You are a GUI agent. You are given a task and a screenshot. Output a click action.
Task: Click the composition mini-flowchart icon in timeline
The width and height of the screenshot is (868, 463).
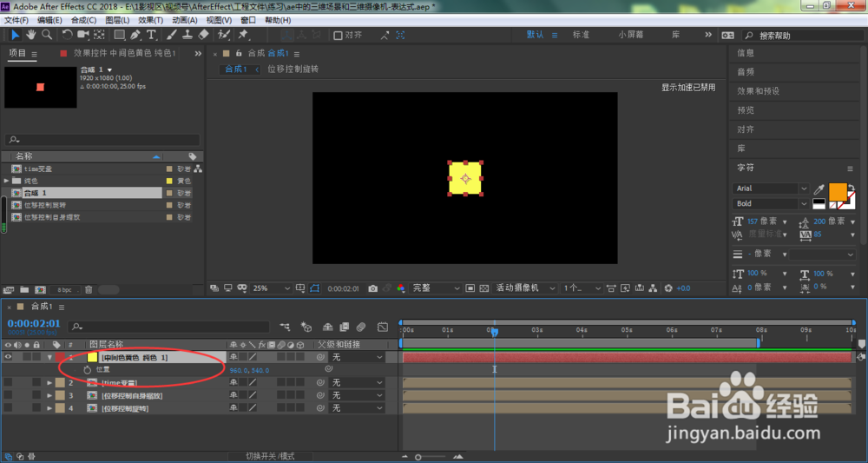pyautogui.click(x=286, y=327)
